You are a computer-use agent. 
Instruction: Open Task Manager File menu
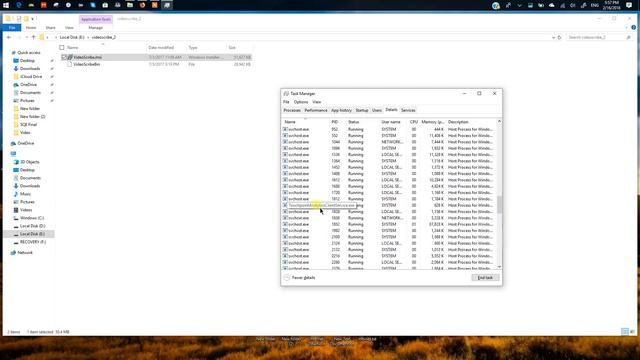pyautogui.click(x=286, y=102)
